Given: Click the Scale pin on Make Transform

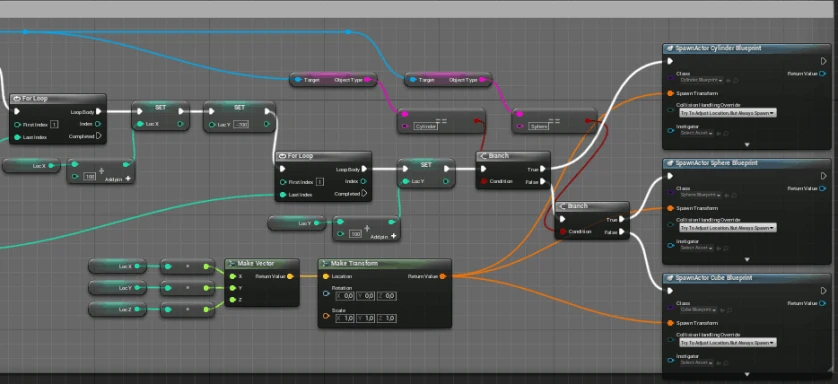Looking at the screenshot, I should 326,316.
